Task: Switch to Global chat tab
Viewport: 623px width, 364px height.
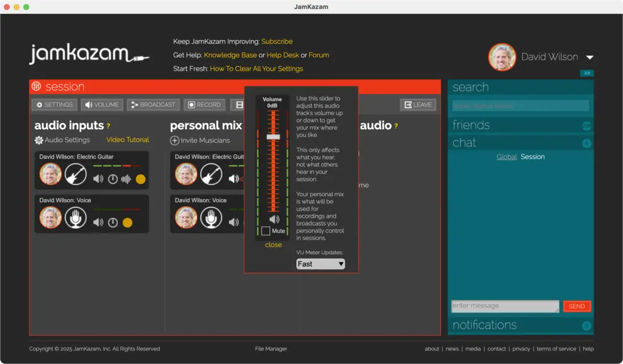Action: [506, 157]
